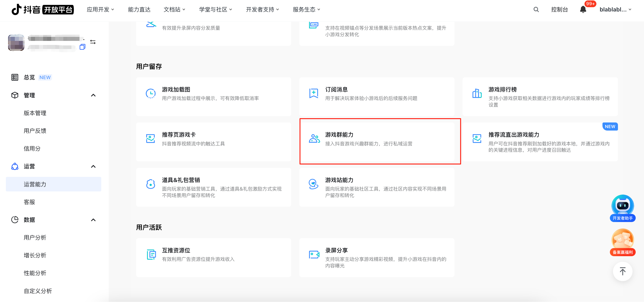644x302 pixels.
Task: Click the 游戏排行榜 chart icon
Action: [x=477, y=93]
